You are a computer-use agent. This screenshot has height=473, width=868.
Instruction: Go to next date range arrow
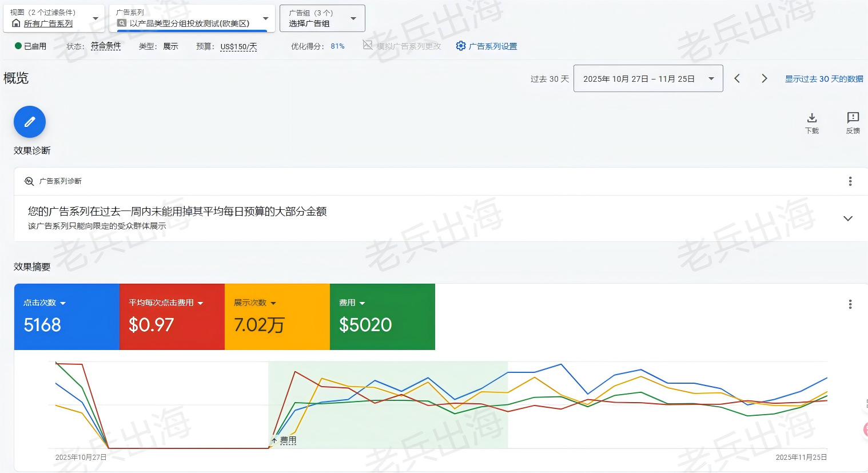point(764,78)
